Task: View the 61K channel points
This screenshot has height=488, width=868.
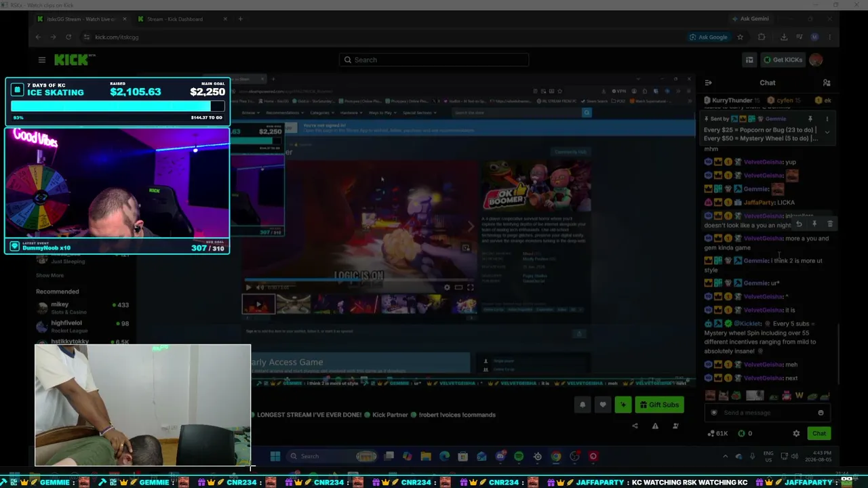Action: (x=718, y=433)
